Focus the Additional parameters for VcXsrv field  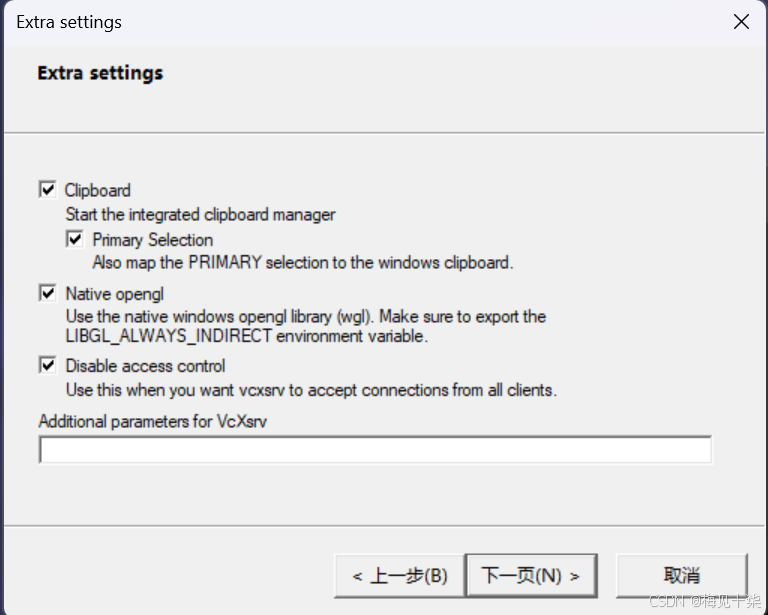[x=375, y=449]
